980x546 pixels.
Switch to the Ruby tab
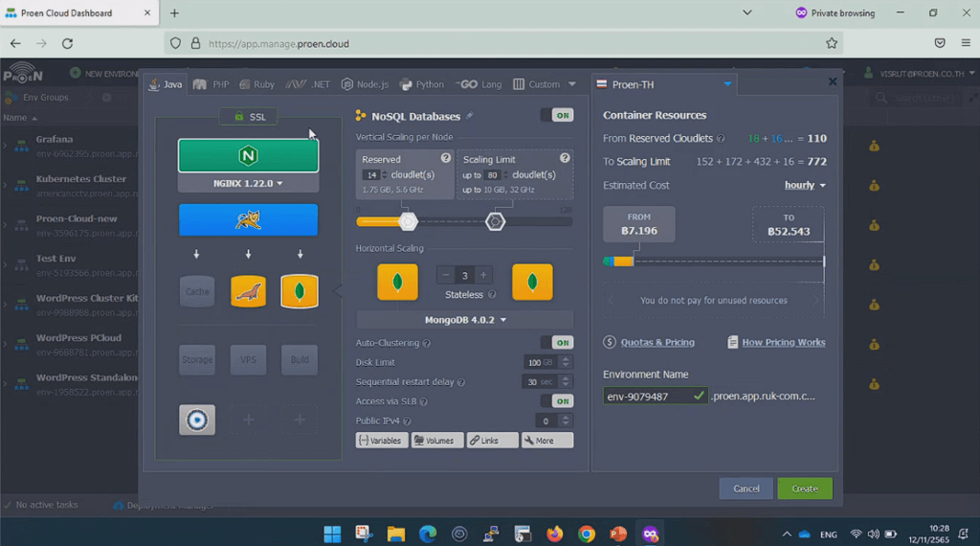point(256,84)
